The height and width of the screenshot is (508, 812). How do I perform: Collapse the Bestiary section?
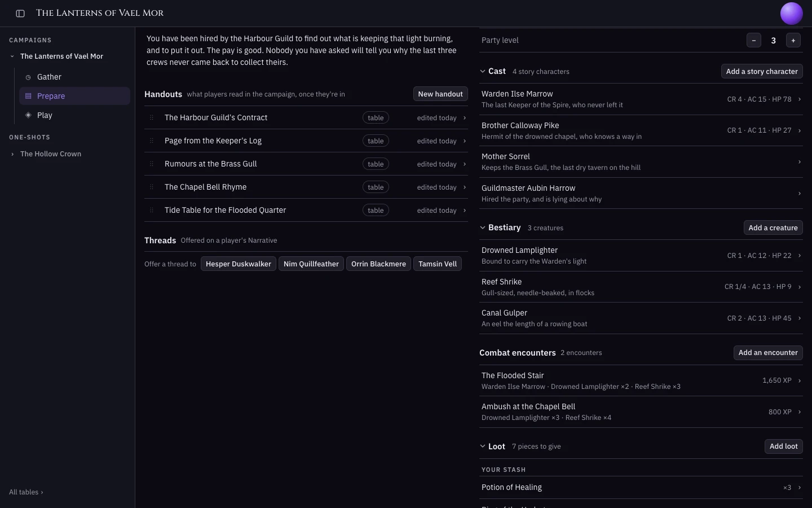click(x=483, y=227)
